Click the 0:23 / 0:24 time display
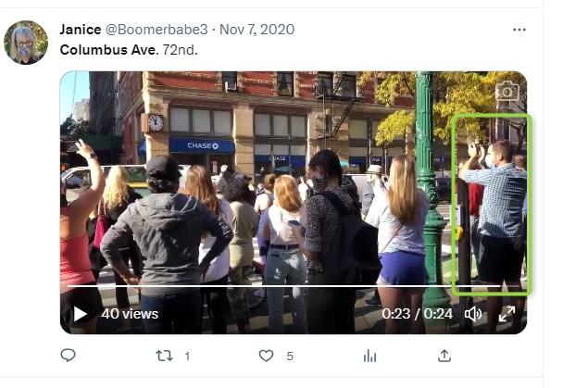The image size is (588, 388). (x=417, y=314)
